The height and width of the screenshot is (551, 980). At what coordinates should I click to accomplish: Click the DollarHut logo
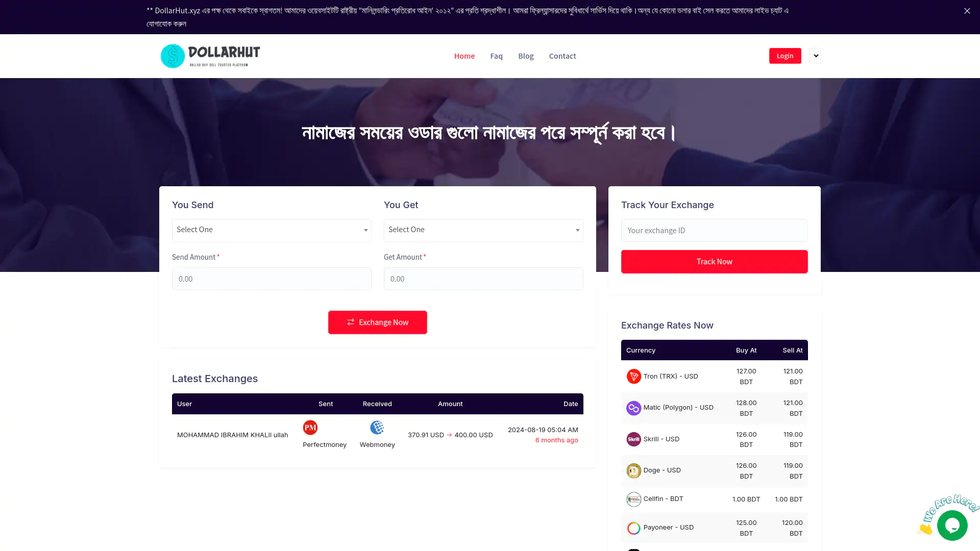[x=210, y=56]
